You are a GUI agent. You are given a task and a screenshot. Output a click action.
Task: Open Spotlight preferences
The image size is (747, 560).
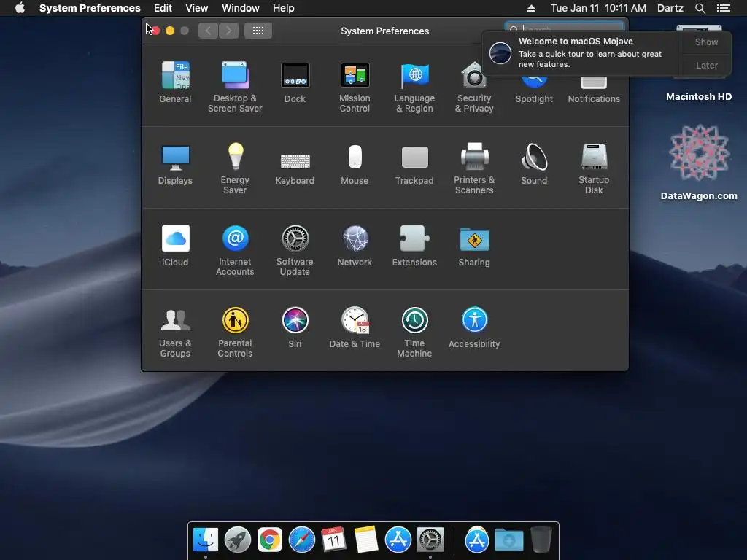[534, 90]
